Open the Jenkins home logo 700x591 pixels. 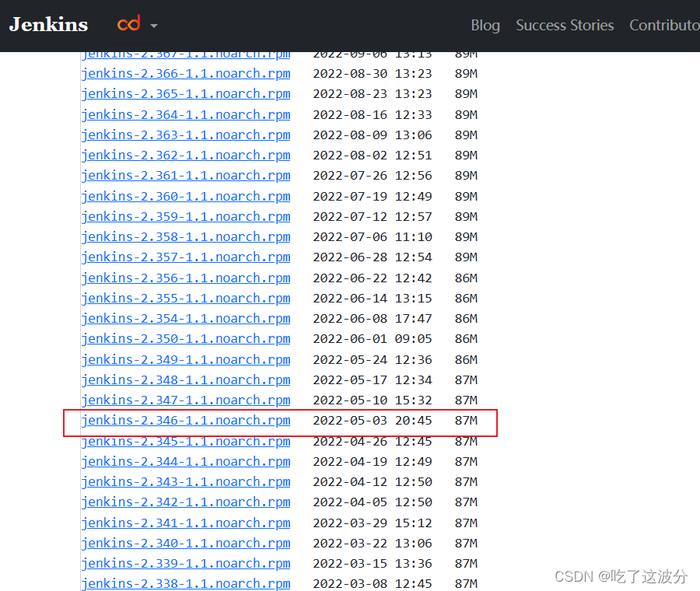tap(49, 25)
